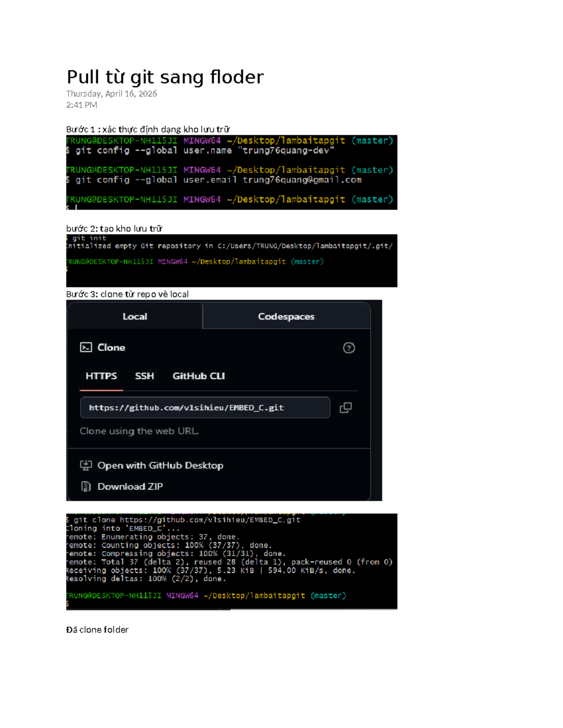Click the help question mark icon
The height and width of the screenshot is (728, 563).
349,348
